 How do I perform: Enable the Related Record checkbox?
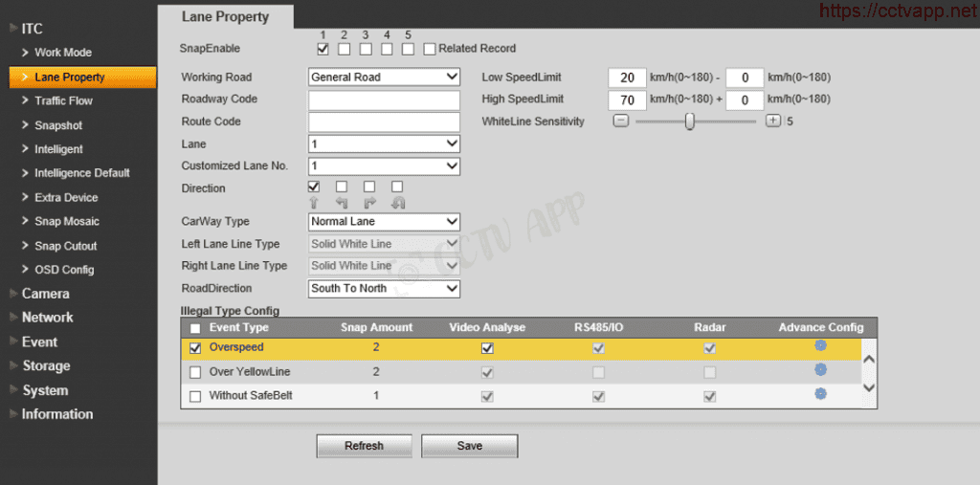[430, 49]
